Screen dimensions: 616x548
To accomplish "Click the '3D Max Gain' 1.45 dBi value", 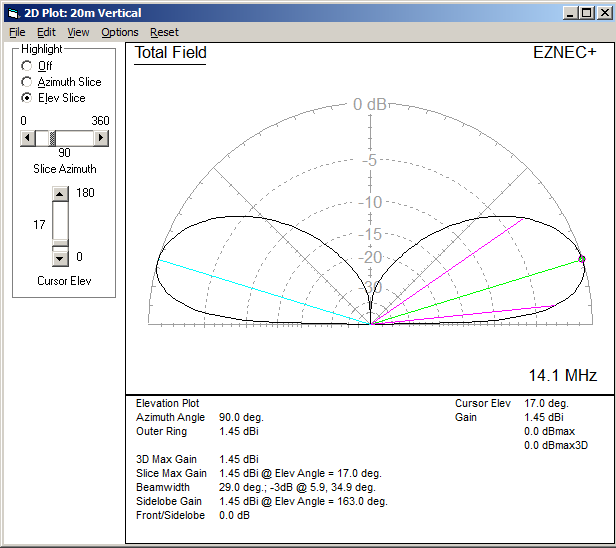I will point(238,459).
